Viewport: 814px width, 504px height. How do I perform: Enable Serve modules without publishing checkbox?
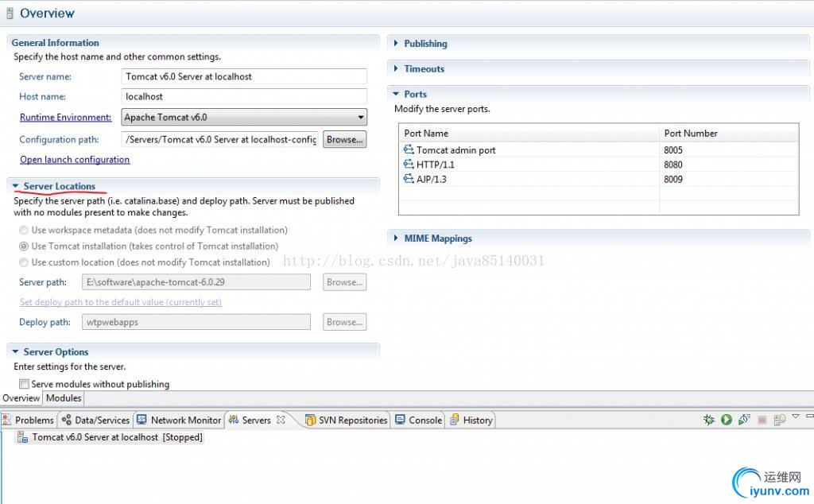click(x=24, y=384)
